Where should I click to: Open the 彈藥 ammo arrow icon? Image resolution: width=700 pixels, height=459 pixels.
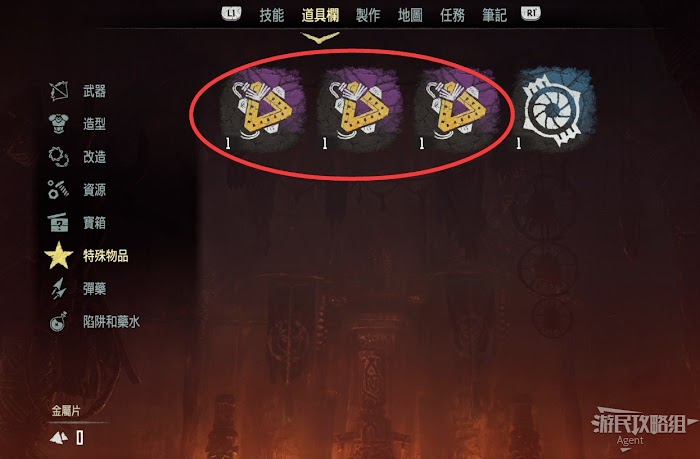(x=58, y=288)
